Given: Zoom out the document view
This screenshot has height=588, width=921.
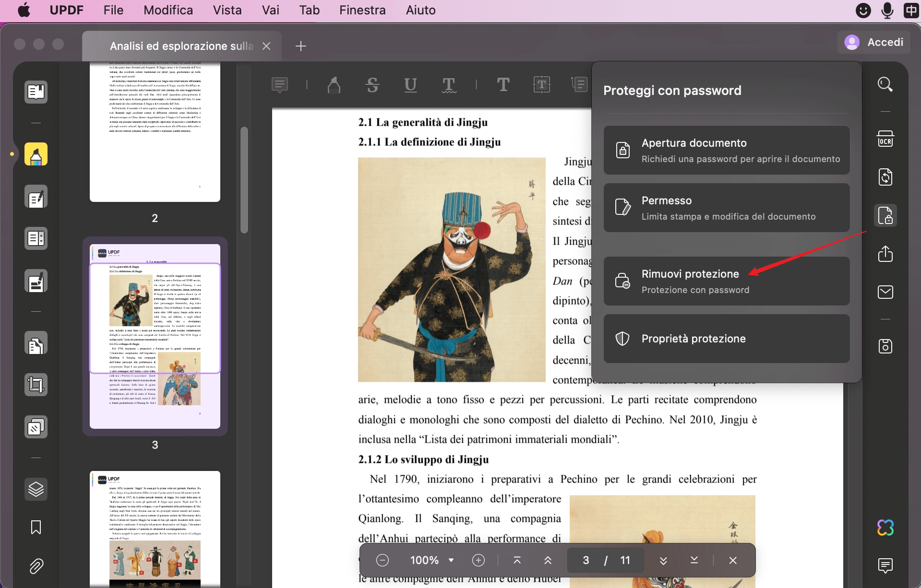Looking at the screenshot, I should point(383,560).
